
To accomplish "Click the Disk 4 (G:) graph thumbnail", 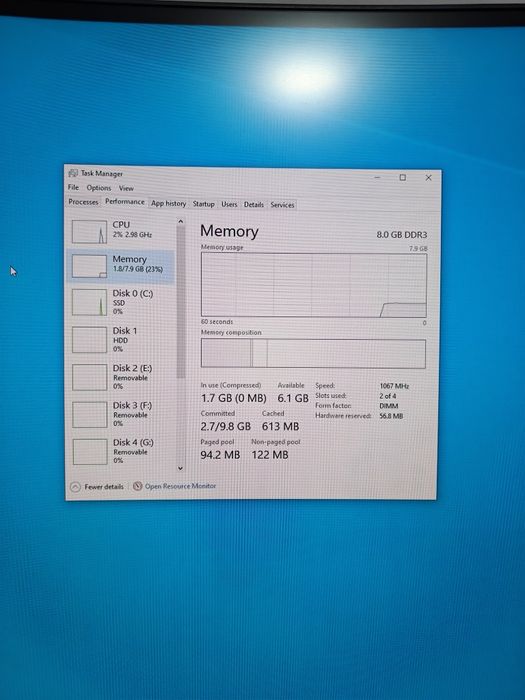I will (x=89, y=451).
